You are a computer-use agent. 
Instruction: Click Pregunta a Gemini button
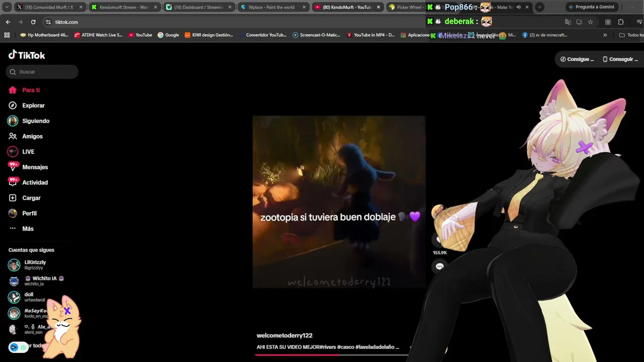(x=591, y=7)
